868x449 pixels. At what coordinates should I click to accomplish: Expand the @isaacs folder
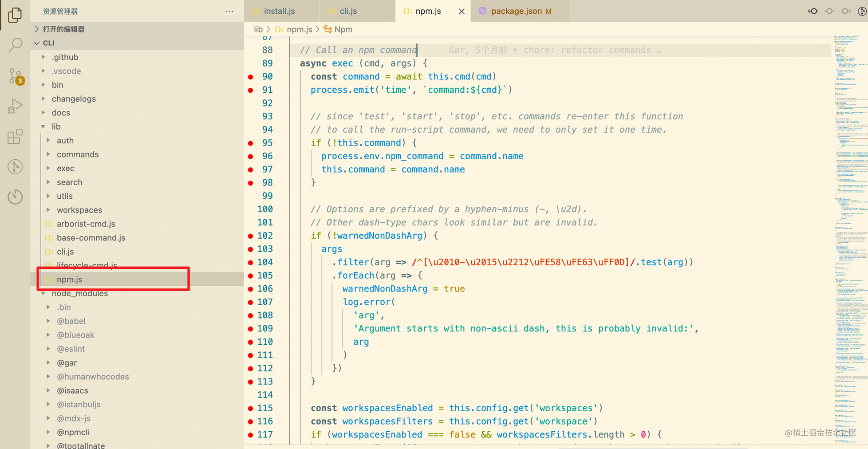coord(72,390)
